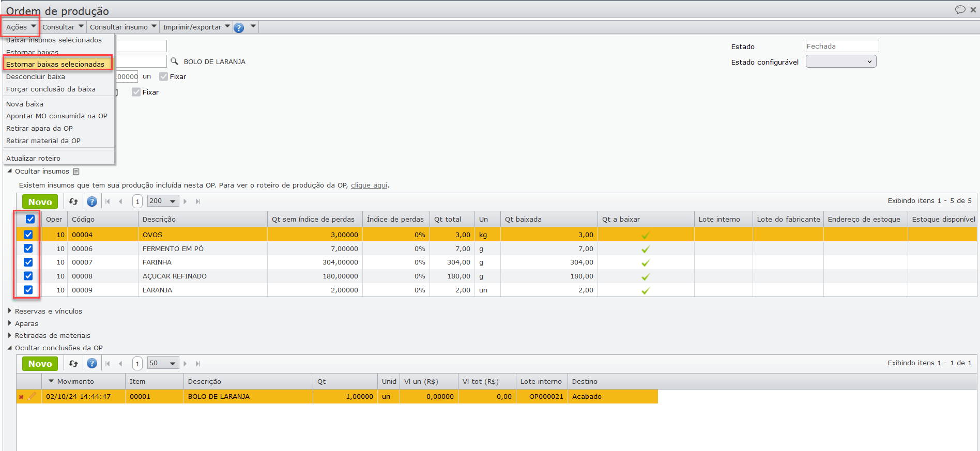The width and height of the screenshot is (980, 451).
Task: Go to previous page of insumos table
Action: coord(120,201)
